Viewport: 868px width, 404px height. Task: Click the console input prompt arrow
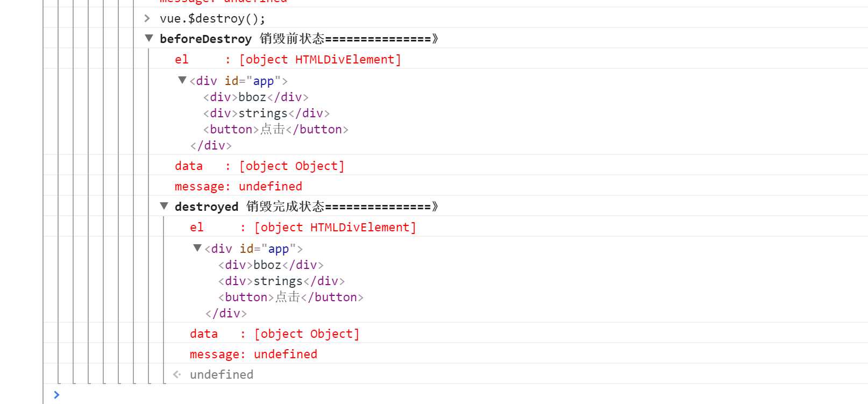(56, 394)
